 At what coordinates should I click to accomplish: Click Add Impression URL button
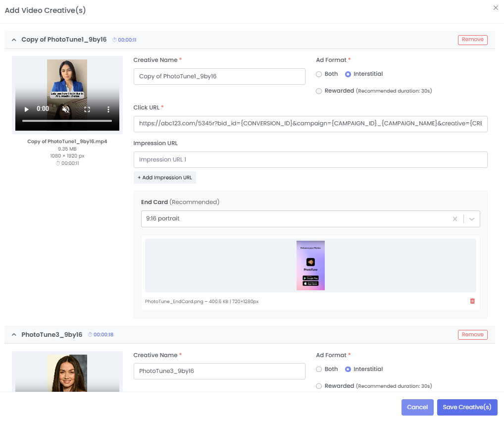[165, 178]
